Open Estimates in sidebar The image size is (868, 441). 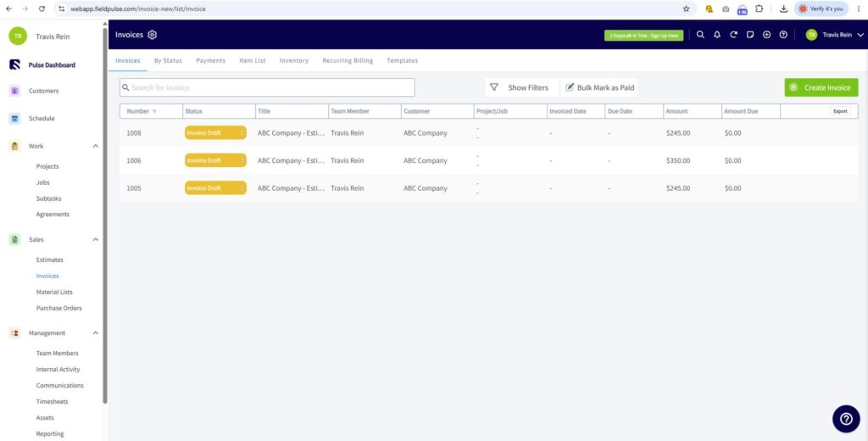click(50, 260)
